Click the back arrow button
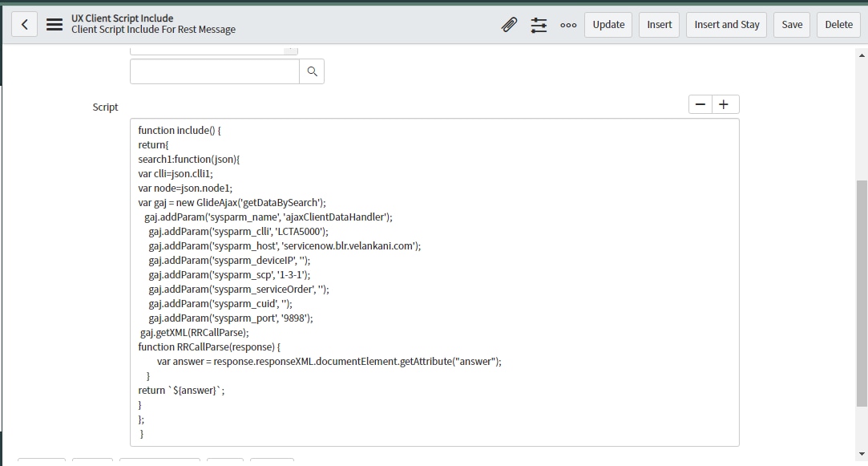 click(24, 24)
